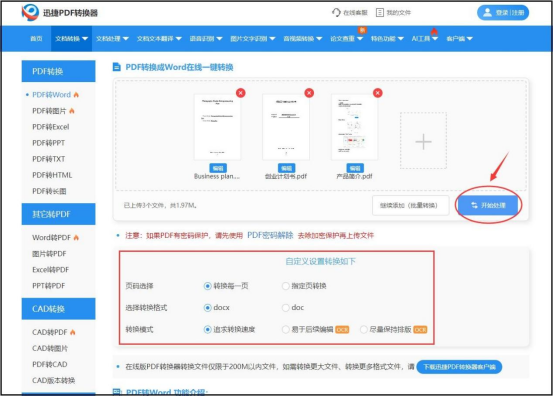Click 下载迅捷PDF转换器客户端 button

[459, 367]
